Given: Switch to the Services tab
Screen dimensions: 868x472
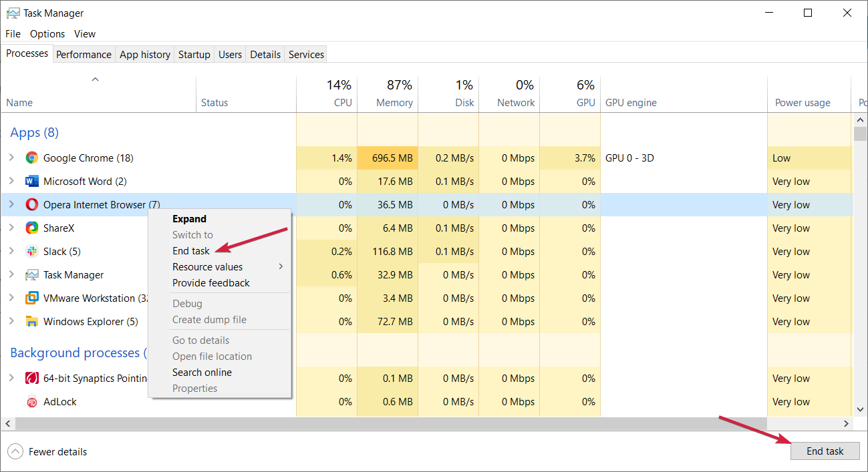Looking at the screenshot, I should point(306,55).
